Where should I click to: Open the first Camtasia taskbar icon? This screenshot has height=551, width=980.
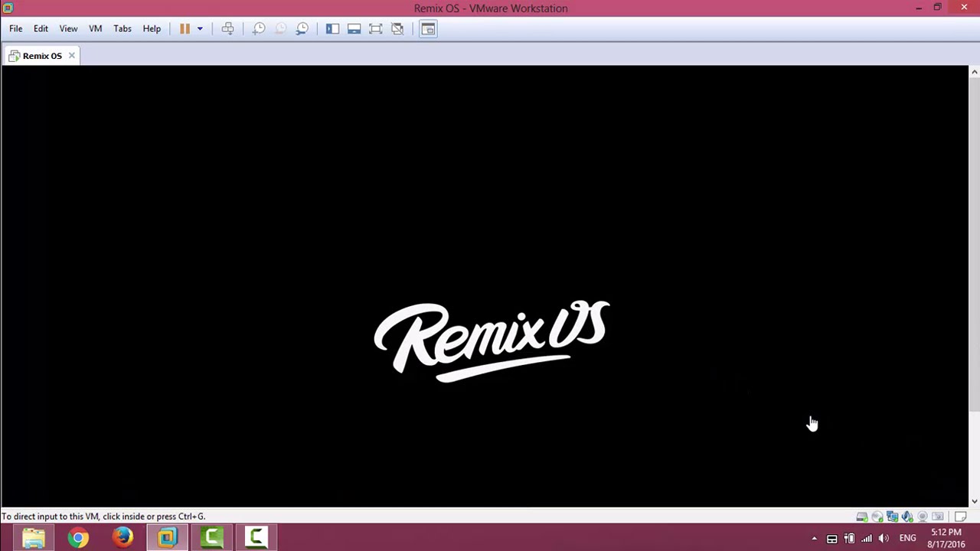coord(211,538)
